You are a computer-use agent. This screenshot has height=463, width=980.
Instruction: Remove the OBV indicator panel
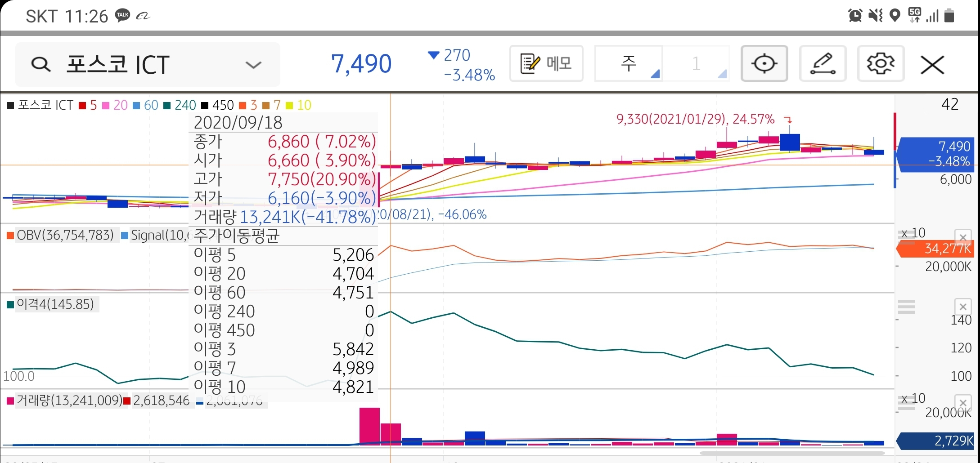click(x=963, y=237)
